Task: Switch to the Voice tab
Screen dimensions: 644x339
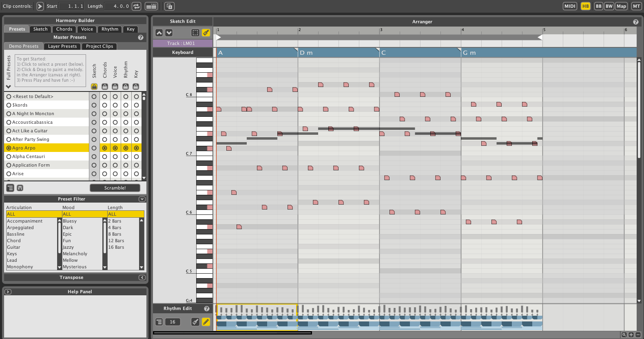Action: click(87, 29)
